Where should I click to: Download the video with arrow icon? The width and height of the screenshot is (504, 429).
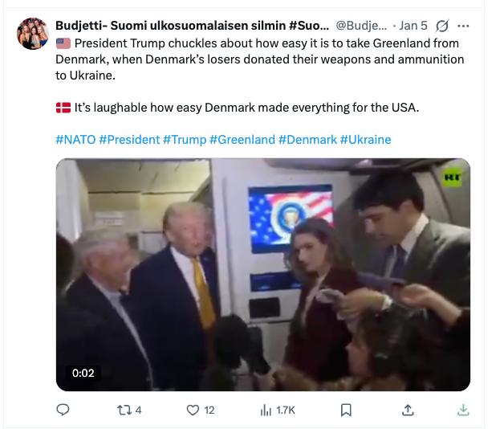pos(462,410)
